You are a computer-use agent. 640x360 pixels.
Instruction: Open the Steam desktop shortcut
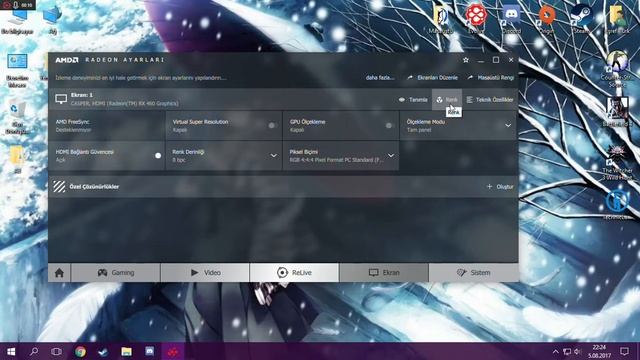[x=582, y=18]
